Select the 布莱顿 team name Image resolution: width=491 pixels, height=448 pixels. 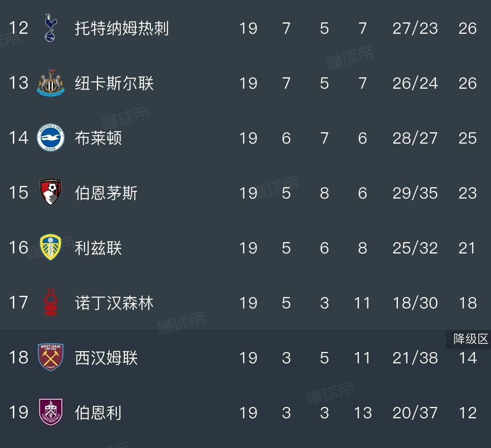pyautogui.click(x=98, y=138)
